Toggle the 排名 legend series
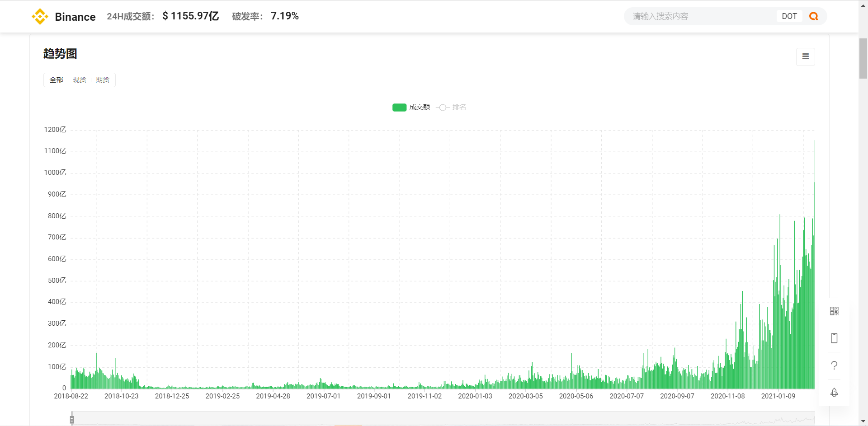The height and width of the screenshot is (426, 868). point(451,107)
